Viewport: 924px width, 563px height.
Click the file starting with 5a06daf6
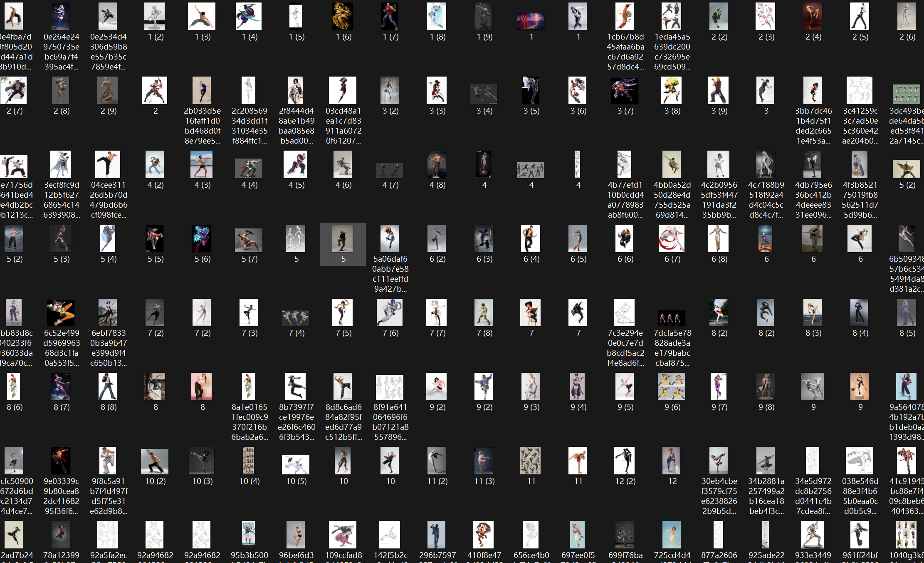click(x=390, y=258)
